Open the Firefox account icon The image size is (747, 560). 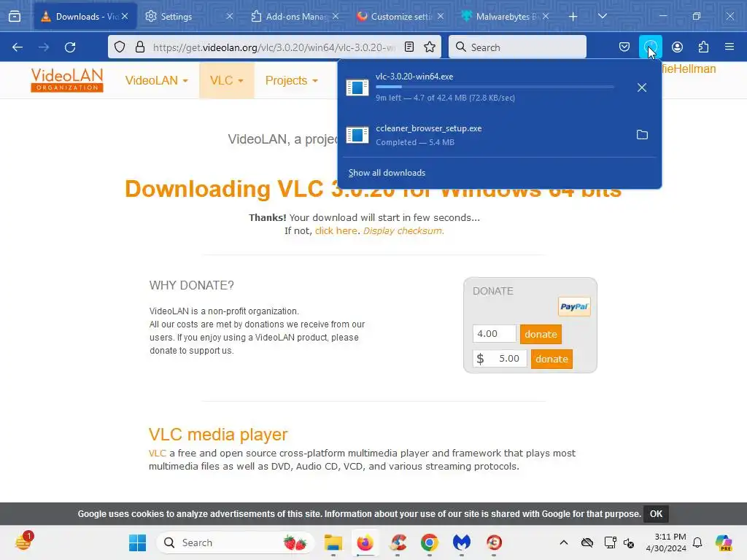[x=677, y=47]
